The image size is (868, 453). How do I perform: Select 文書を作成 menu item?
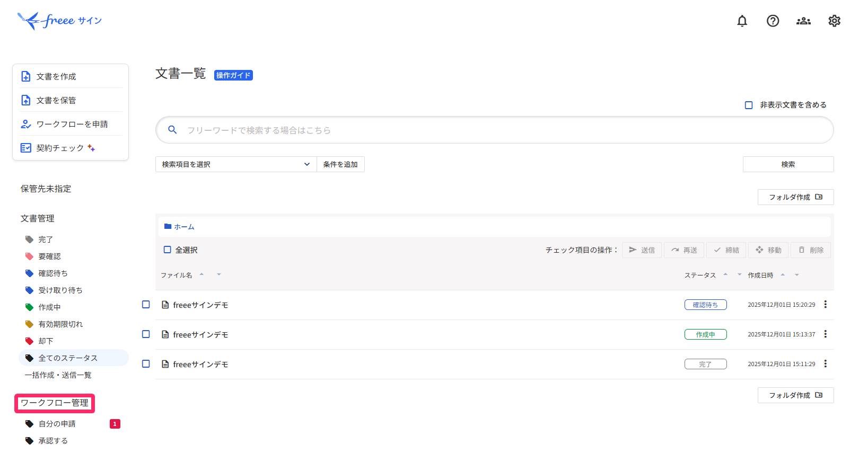71,76
